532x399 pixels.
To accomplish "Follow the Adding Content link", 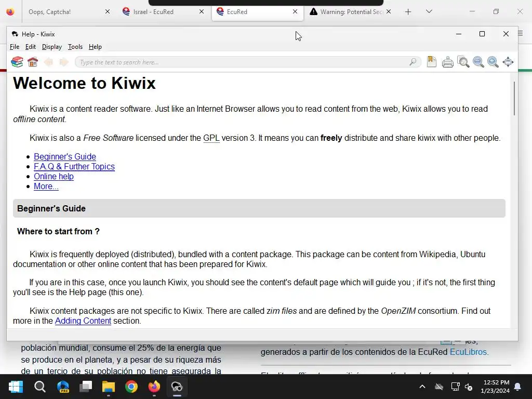I will tap(83, 321).
